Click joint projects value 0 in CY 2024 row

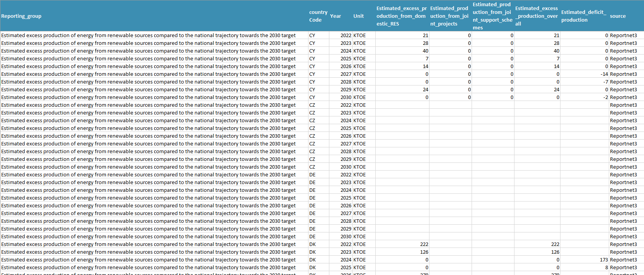(x=469, y=51)
